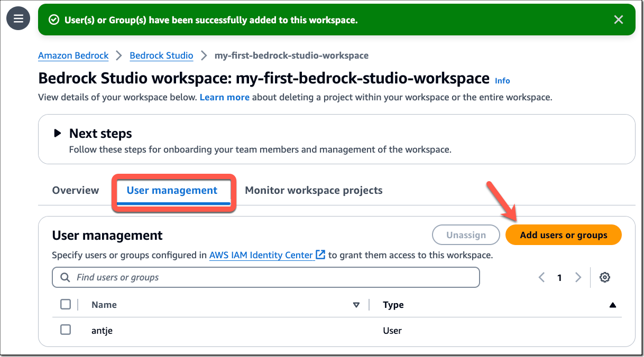Open the Learn more link
The image size is (644, 357).
pos(224,97)
